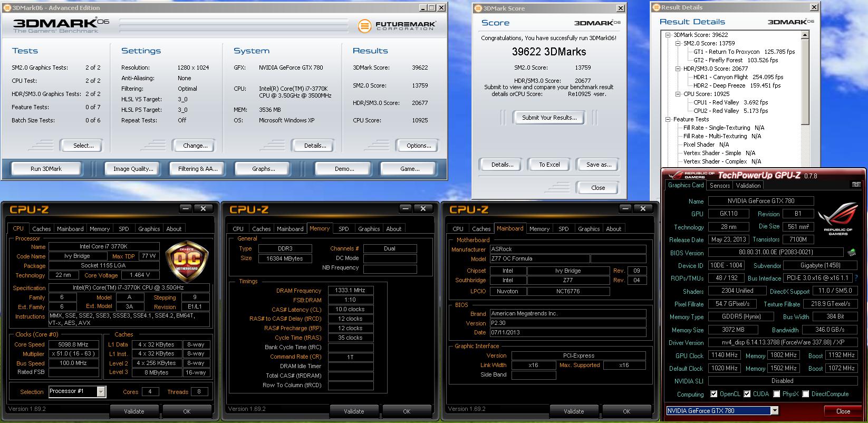
Task: Click the Run 3DMark button
Action: 46,169
